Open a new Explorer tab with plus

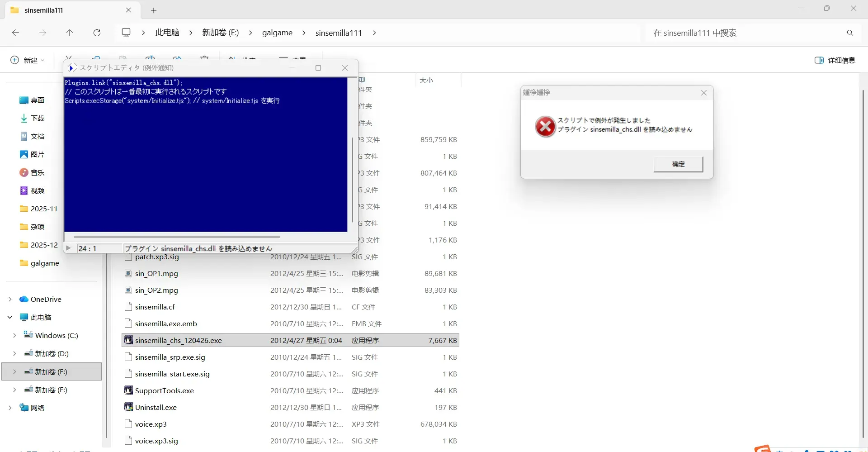[x=154, y=10]
